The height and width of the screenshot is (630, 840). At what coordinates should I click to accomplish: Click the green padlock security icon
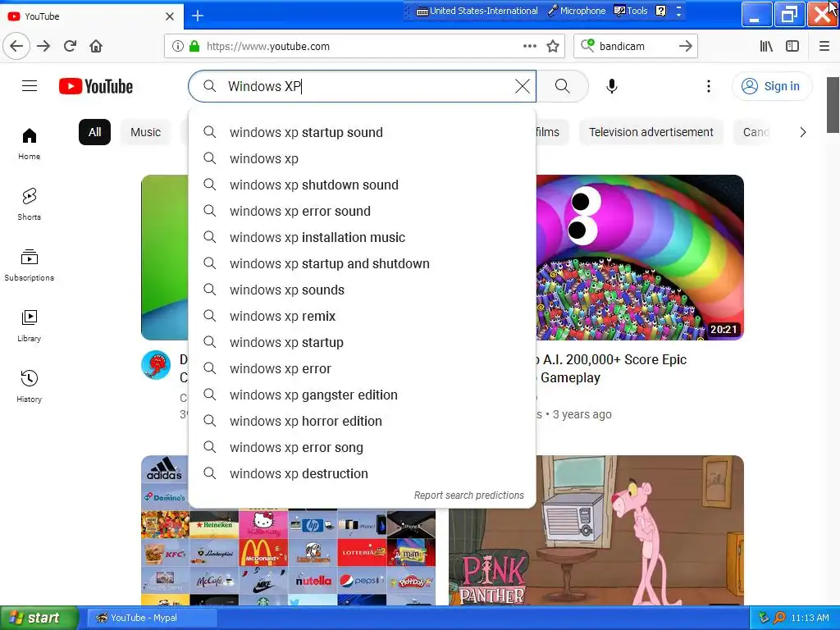tap(194, 46)
